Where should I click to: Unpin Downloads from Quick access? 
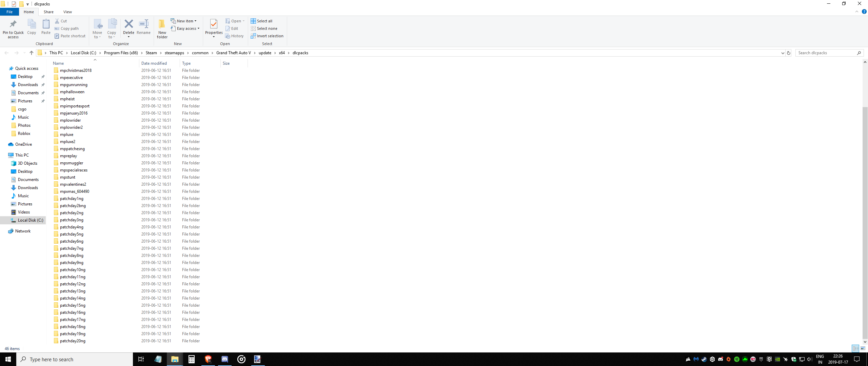point(43,84)
